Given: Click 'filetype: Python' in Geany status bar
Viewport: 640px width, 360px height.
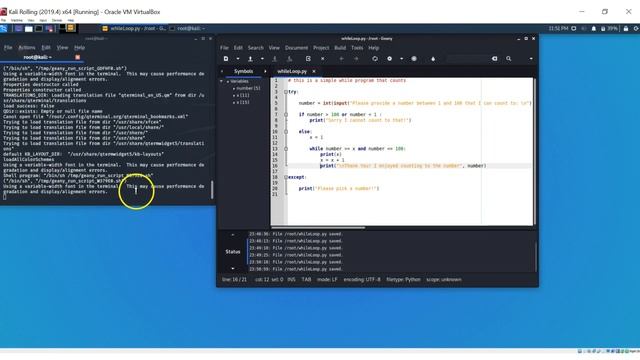Looking at the screenshot, I should point(403,280).
